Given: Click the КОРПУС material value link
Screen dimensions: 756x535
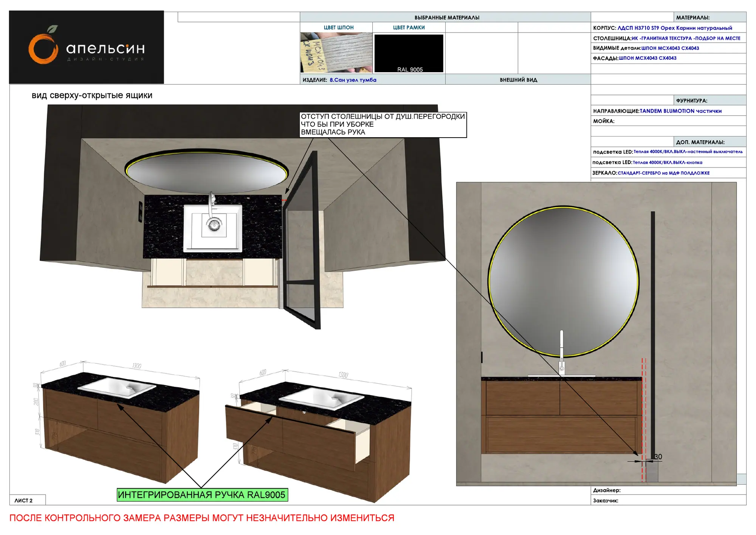Looking at the screenshot, I should [675, 28].
